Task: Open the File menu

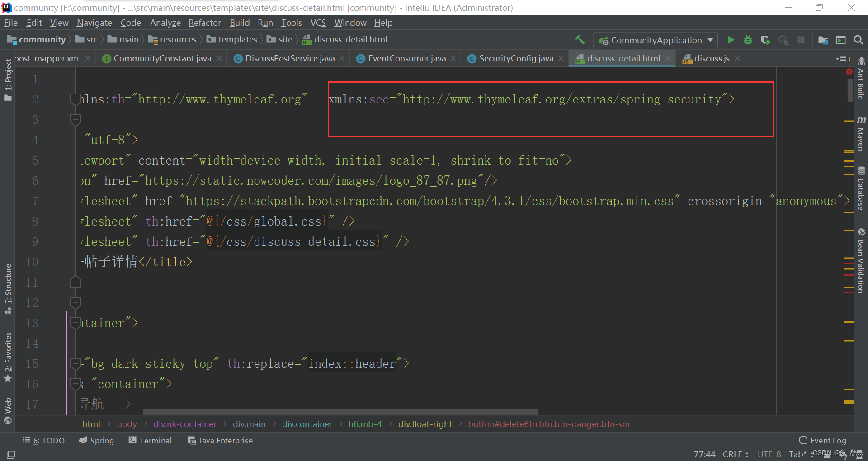Action: pyautogui.click(x=10, y=23)
